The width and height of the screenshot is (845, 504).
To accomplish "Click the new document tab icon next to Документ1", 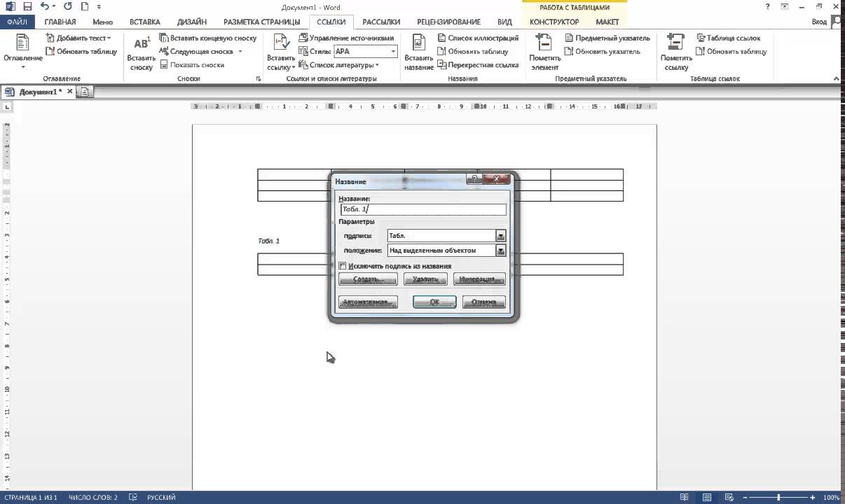I will 85,92.
